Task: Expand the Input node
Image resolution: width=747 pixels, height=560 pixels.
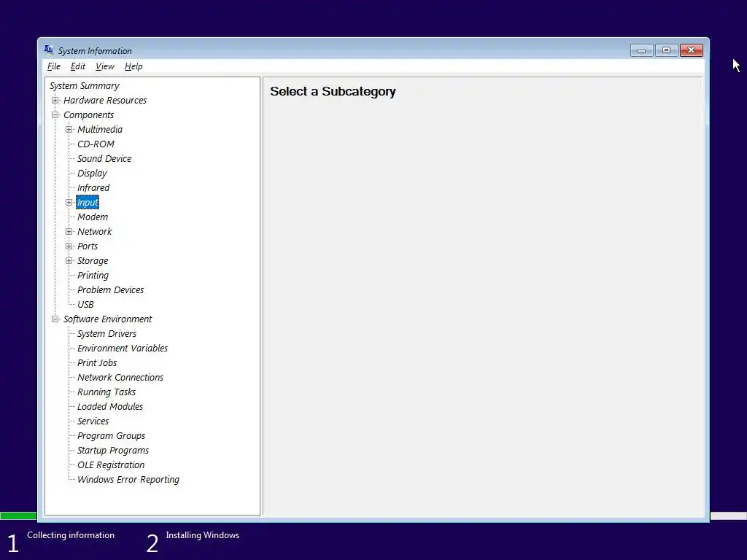Action: [x=69, y=203]
